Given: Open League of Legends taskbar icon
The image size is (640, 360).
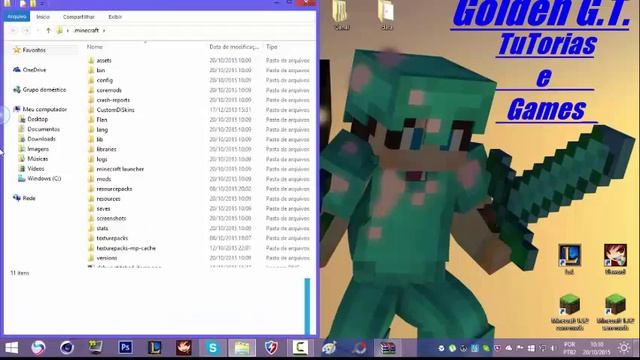Looking at the screenshot, I should [155, 348].
